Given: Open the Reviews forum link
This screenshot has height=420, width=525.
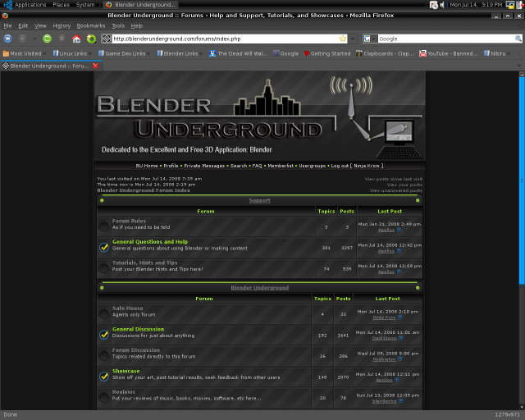Looking at the screenshot, I should [x=124, y=392].
